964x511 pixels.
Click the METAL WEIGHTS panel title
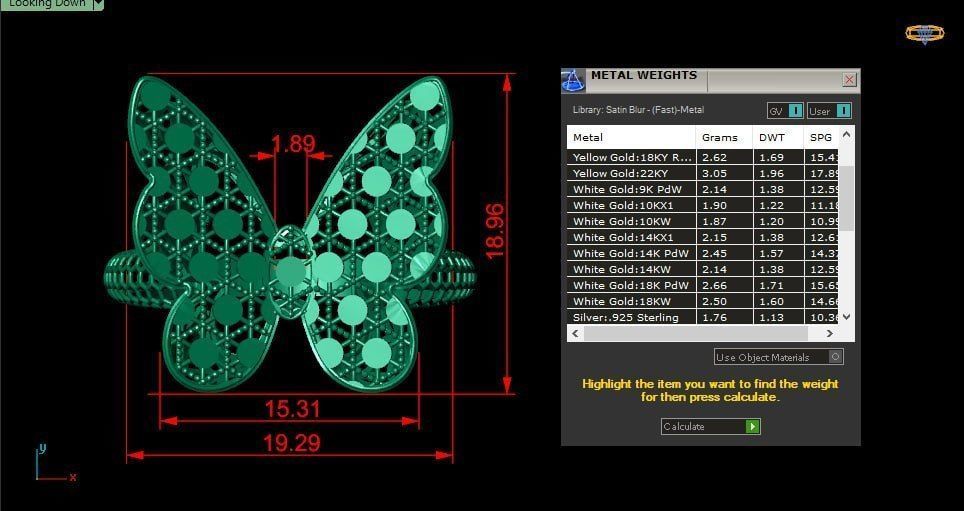644,75
